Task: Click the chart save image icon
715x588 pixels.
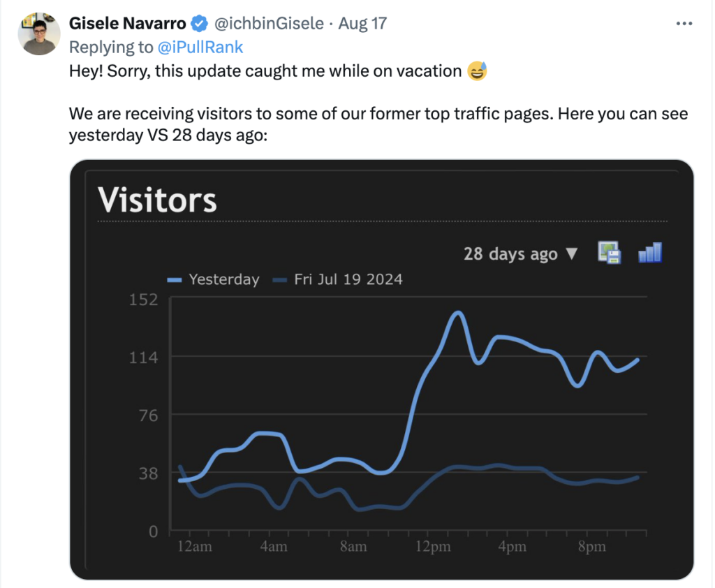Action: [x=609, y=253]
